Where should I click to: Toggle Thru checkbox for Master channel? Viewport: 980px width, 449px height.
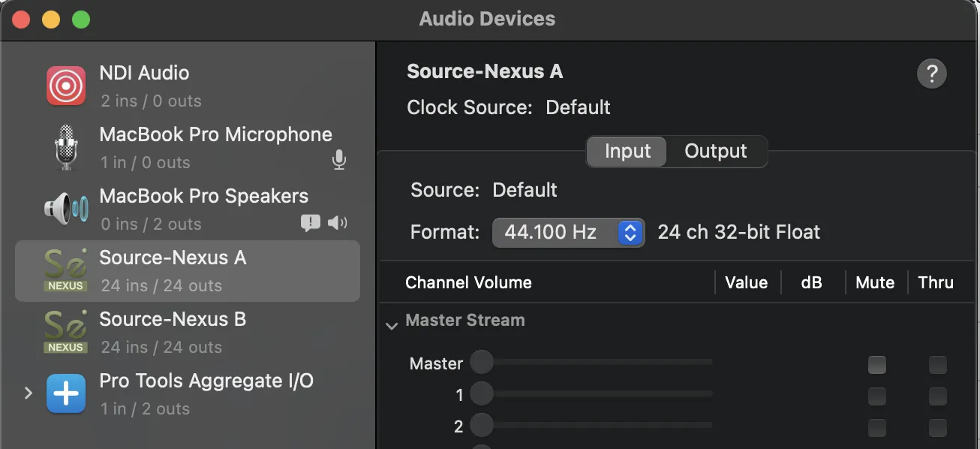(937, 365)
